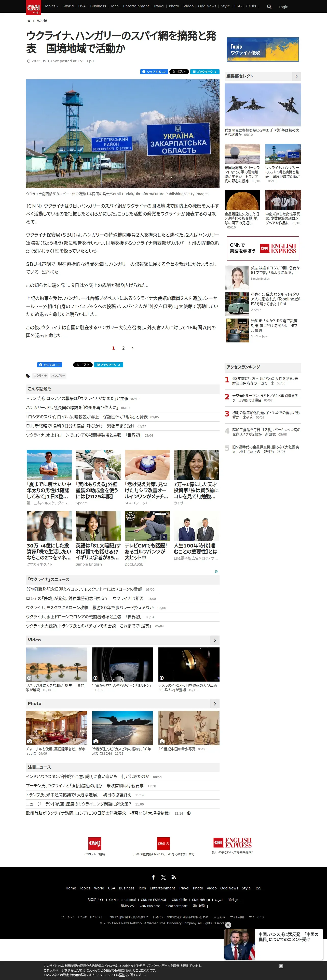The width and height of the screenshot is (327, 980).
Task: Go to next page arrow
Action: point(132,348)
